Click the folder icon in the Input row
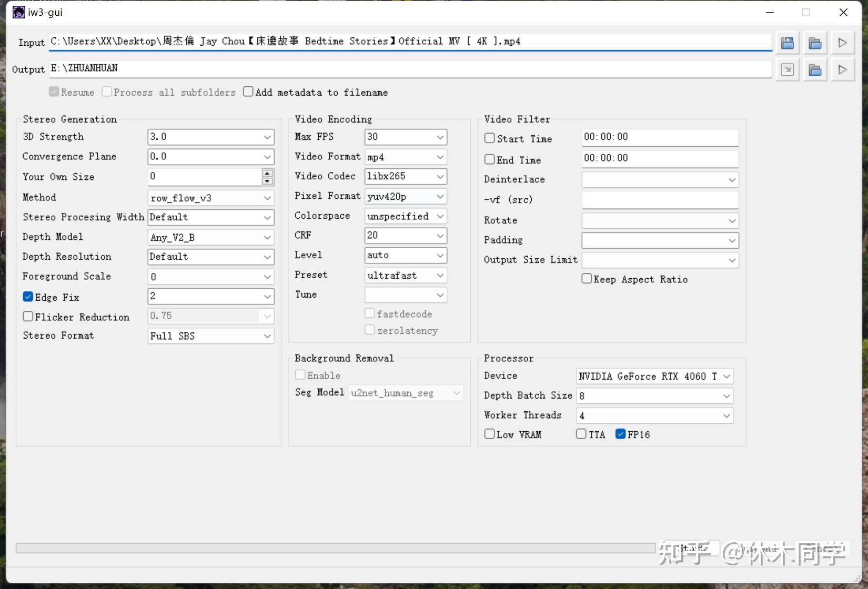868x589 pixels. coord(815,43)
